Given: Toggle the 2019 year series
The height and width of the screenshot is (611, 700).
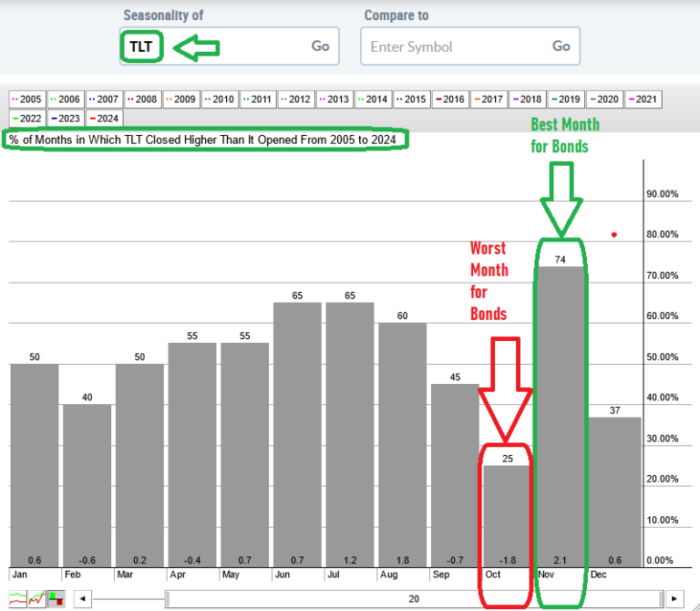Looking at the screenshot, I should click(566, 99).
